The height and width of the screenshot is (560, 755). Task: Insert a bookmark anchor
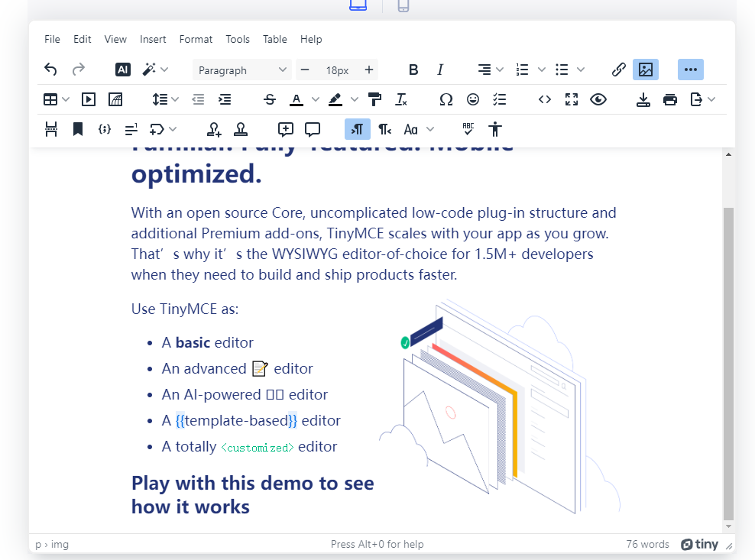(78, 129)
